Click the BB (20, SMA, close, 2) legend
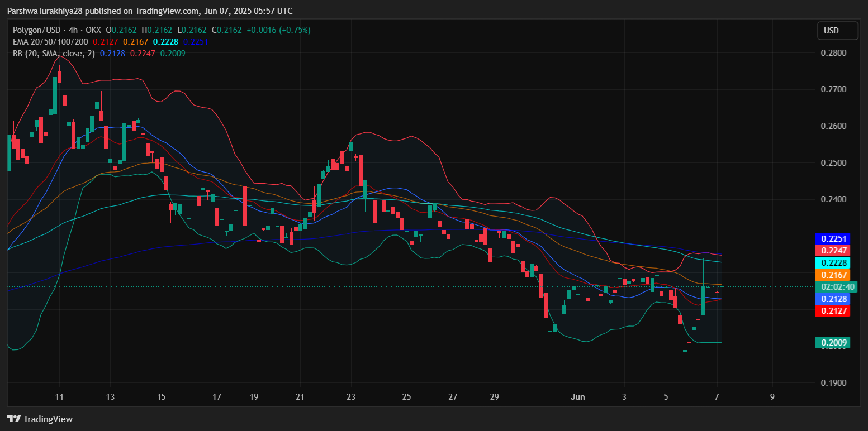Screen dimensions: 868x431 coord(54,54)
